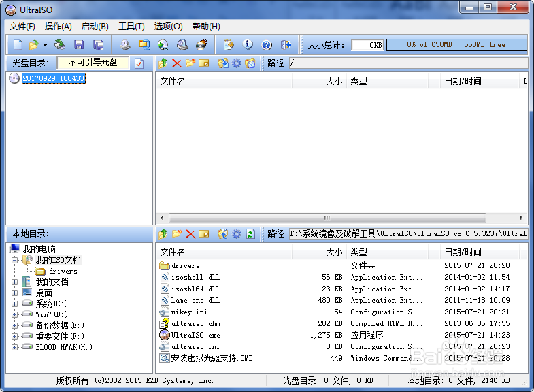Click gear icon in local pane toolbar

tap(236, 234)
